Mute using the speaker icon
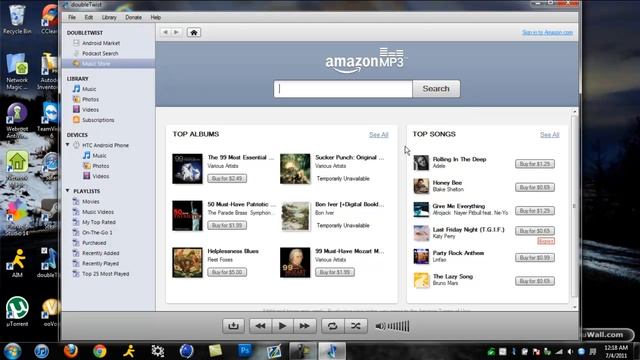Screen dimensions: 640x360 [380, 326]
